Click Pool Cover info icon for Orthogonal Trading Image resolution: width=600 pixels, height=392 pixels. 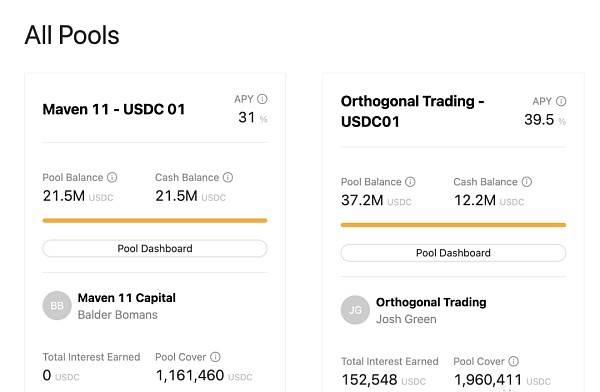point(514,361)
